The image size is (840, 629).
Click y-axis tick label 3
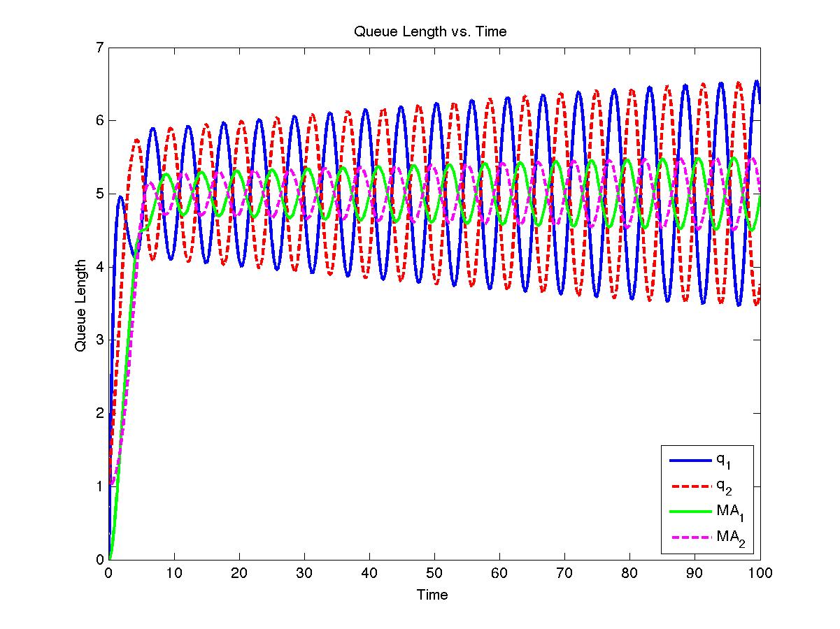tap(99, 340)
